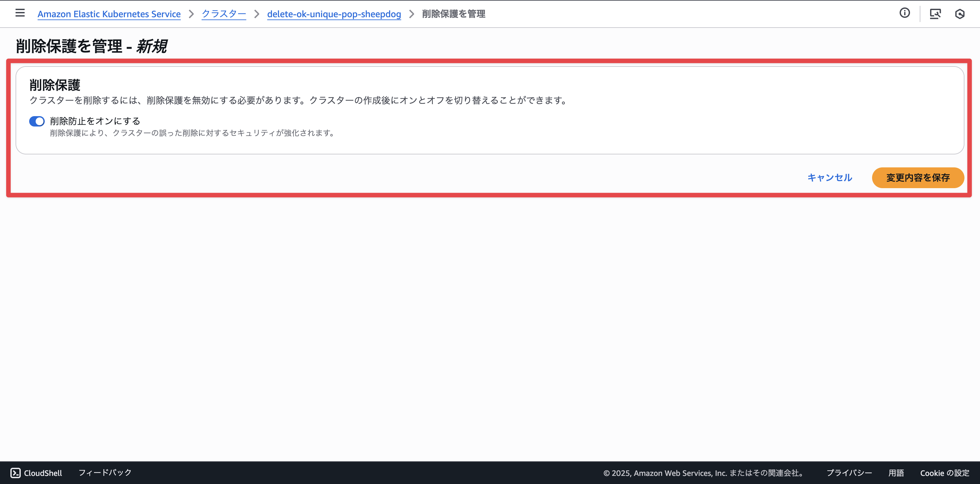The width and height of the screenshot is (980, 484).
Task: Click the 削除防止をオンにする label
Action: (x=95, y=121)
